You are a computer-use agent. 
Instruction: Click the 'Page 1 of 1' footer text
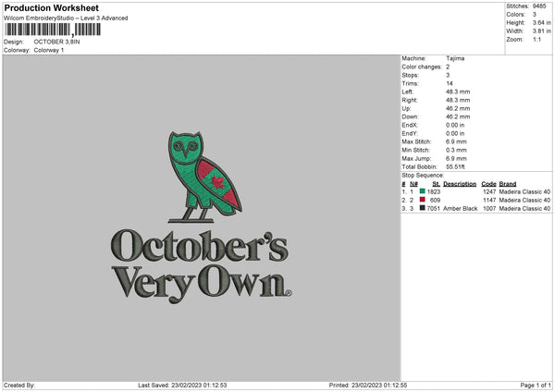536,386
